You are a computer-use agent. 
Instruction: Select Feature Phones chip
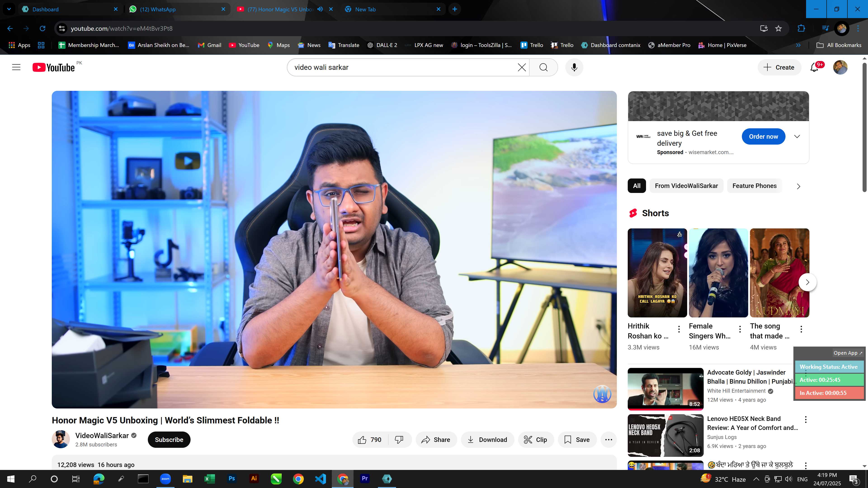[x=754, y=186]
